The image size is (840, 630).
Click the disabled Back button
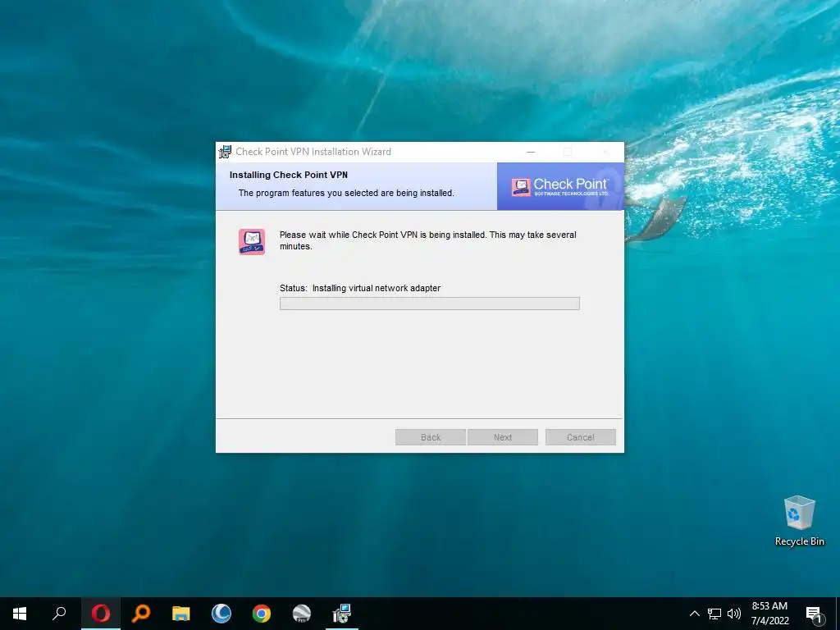[x=430, y=437]
